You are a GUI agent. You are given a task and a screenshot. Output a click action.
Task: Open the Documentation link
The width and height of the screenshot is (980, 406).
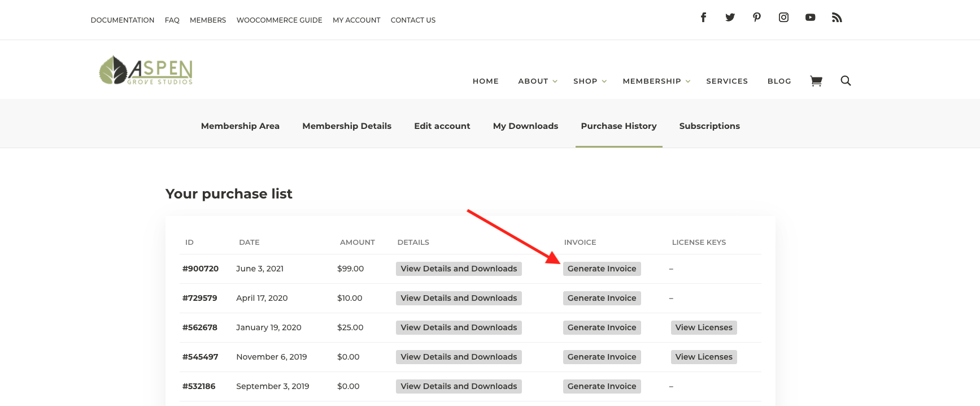coord(123,20)
